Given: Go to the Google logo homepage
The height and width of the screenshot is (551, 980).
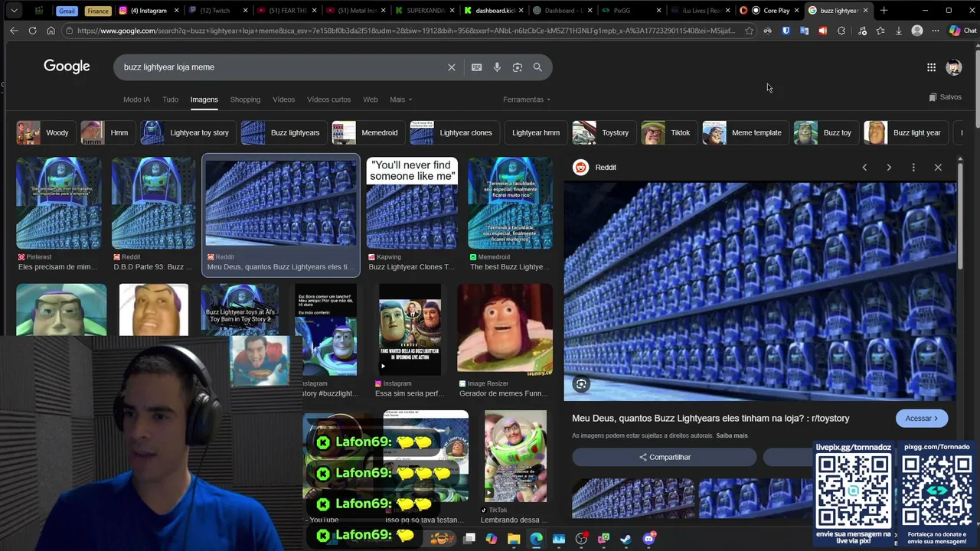Looking at the screenshot, I should (67, 67).
